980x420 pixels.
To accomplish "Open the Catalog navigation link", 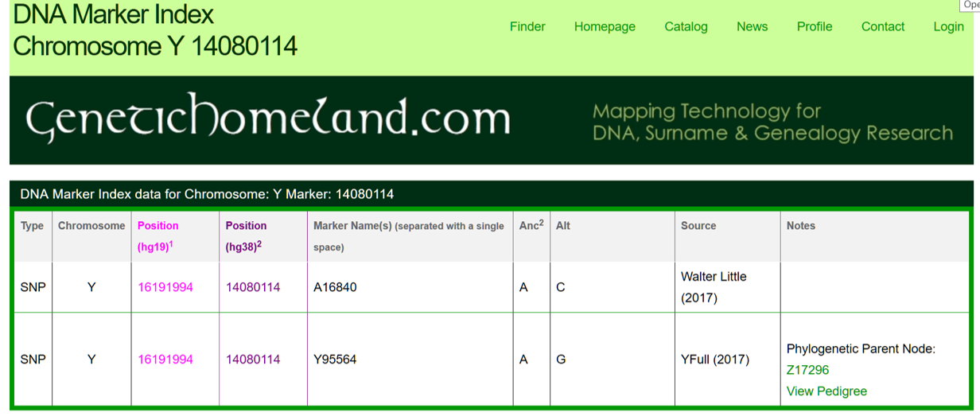I will point(686,27).
